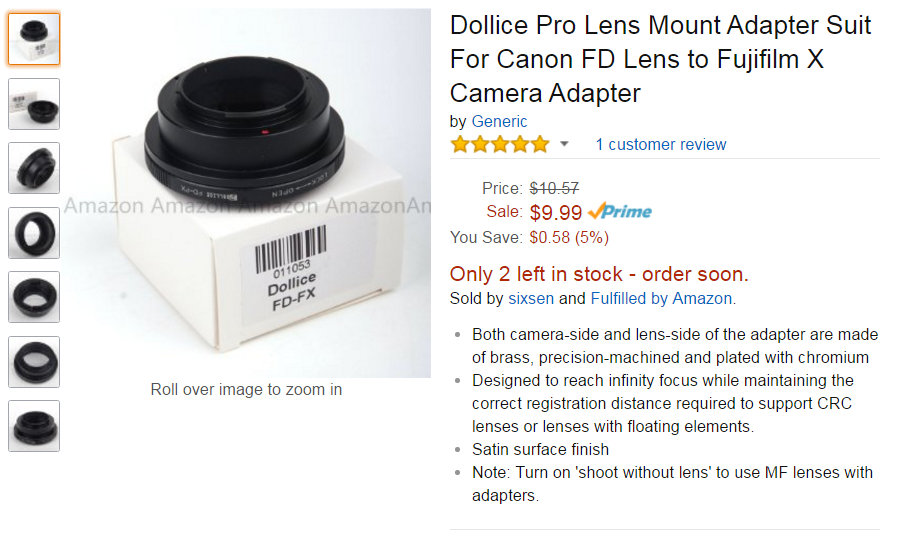Click 'Only 2 left in stock' message
The height and width of the screenshot is (535, 907).
click(599, 274)
